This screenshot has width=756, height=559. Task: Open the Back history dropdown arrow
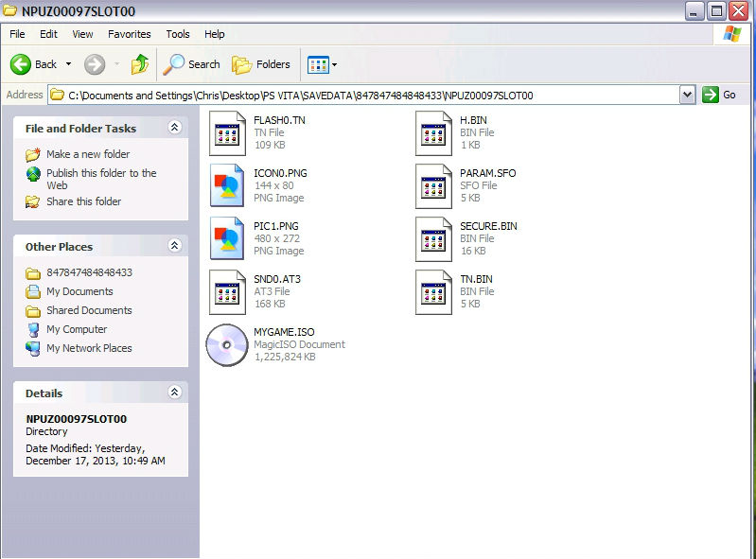tap(68, 64)
